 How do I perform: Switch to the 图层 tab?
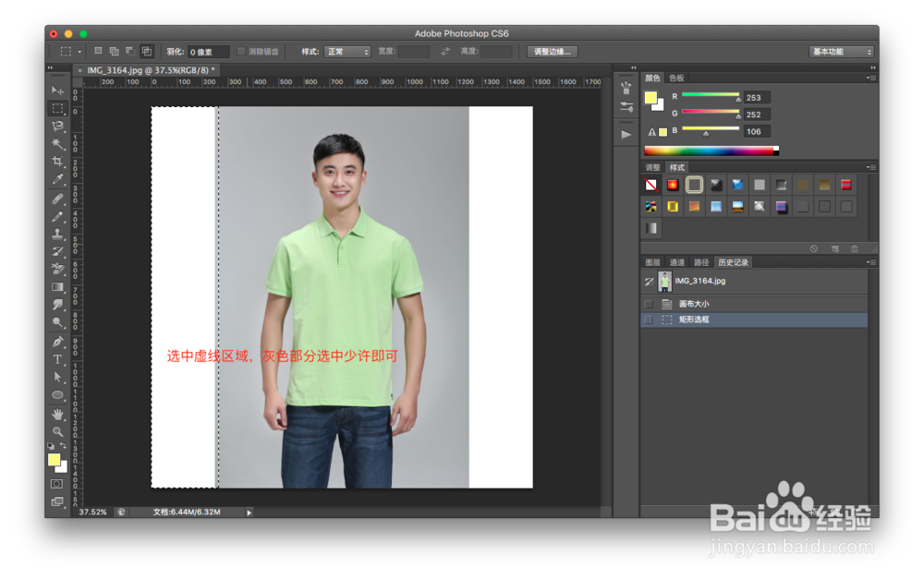click(652, 262)
